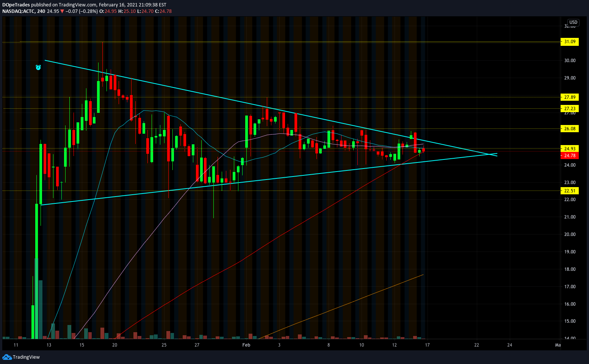Click the 11 date label on time axis
Image resolution: width=589 pixels, height=364 pixels.
coord(16,345)
